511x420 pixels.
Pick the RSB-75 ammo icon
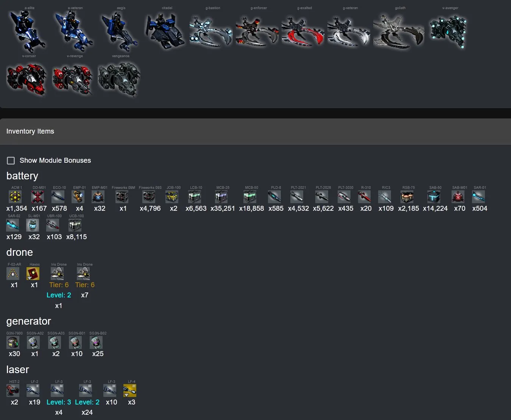coord(407,197)
